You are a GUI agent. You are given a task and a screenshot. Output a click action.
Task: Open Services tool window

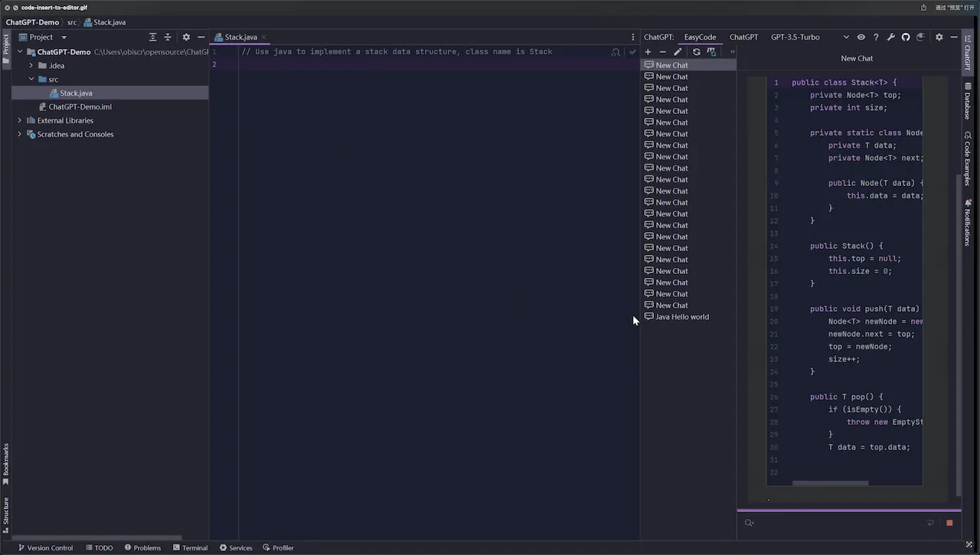(236, 548)
